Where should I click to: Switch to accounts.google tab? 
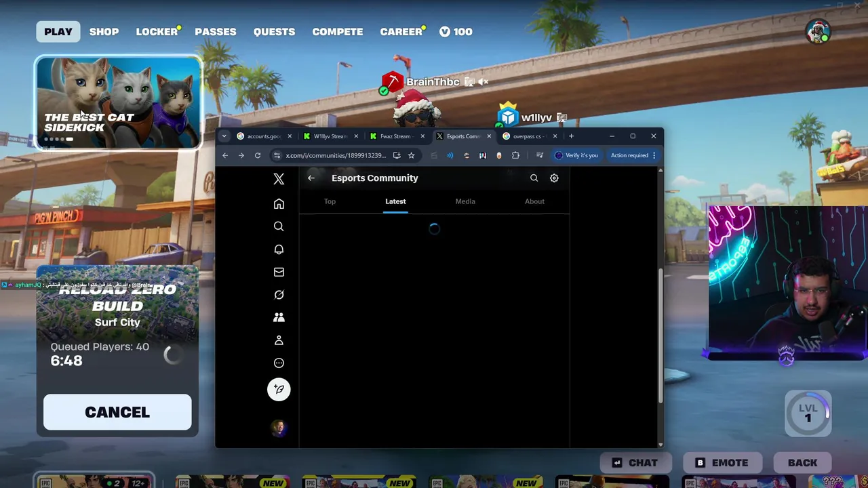(x=264, y=136)
